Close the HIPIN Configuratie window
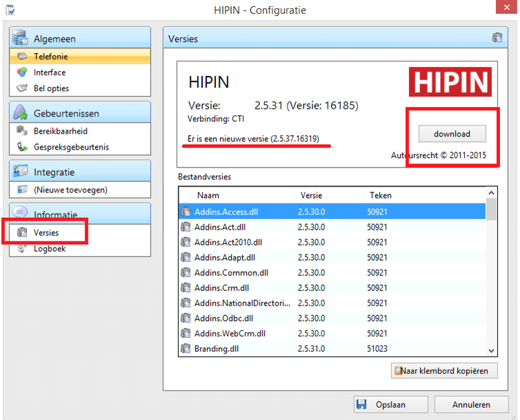Image resolution: width=520 pixels, height=420 pixels. click(x=506, y=7)
